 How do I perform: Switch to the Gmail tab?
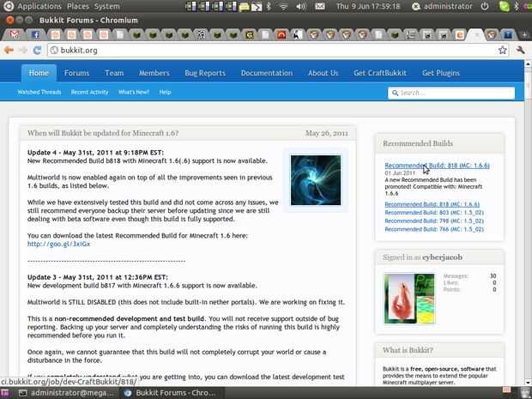(15, 34)
